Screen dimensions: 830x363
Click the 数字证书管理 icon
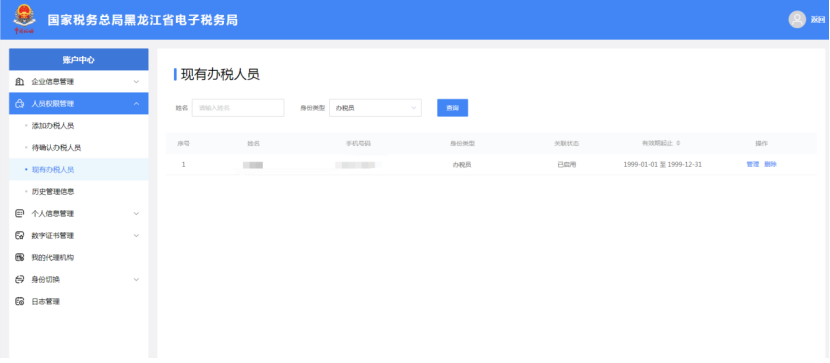(20, 235)
